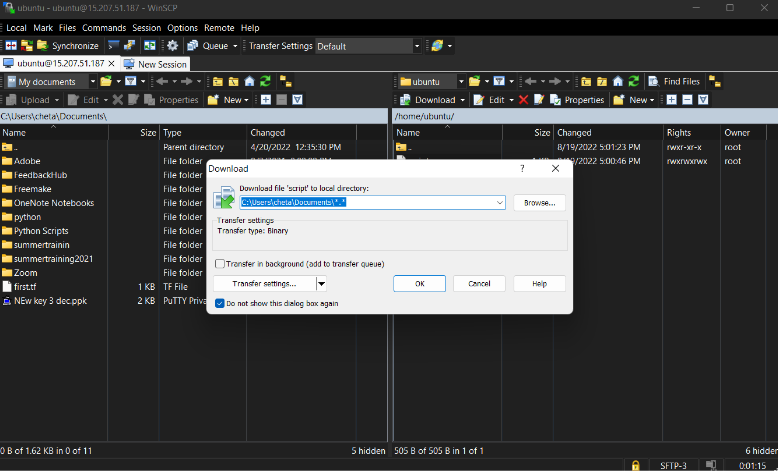The width and height of the screenshot is (778, 472).
Task: Go to local parent directory icon
Action: (x=218, y=81)
